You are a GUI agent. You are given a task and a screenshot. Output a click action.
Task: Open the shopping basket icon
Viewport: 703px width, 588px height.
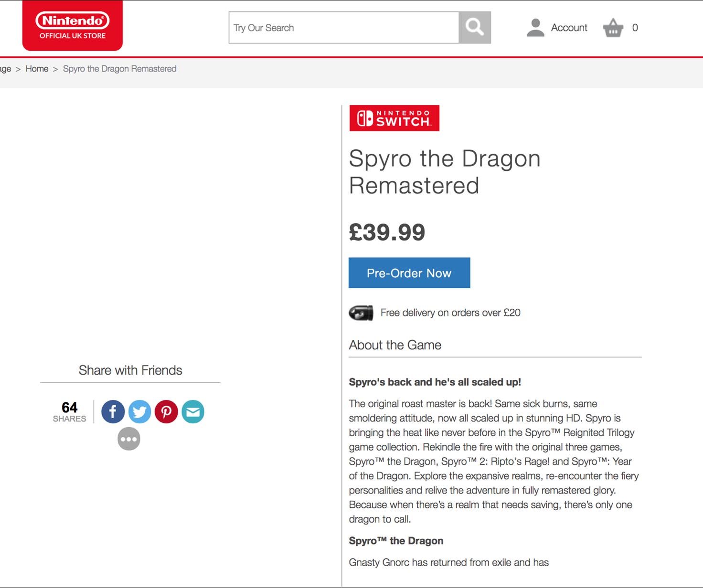click(613, 28)
